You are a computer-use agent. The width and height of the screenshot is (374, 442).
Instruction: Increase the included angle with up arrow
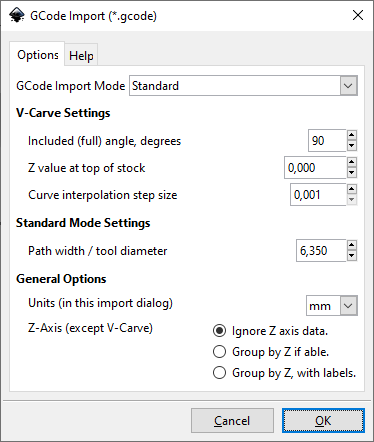(352, 135)
